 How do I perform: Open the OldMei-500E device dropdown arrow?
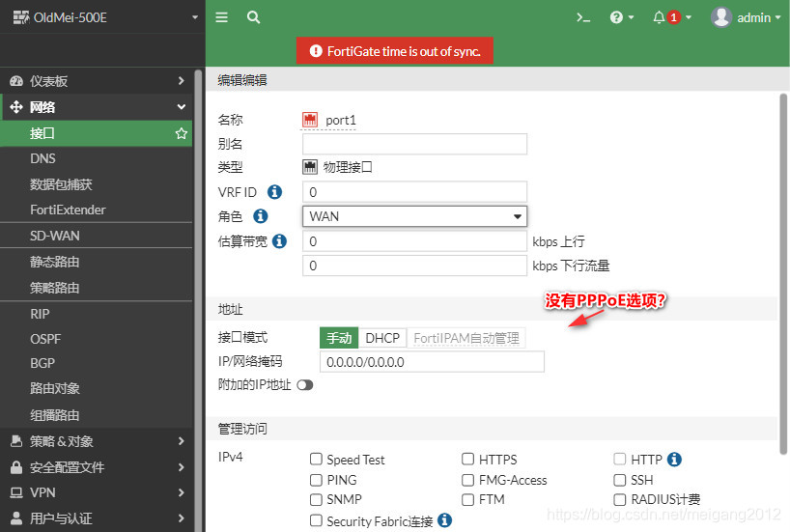click(195, 17)
